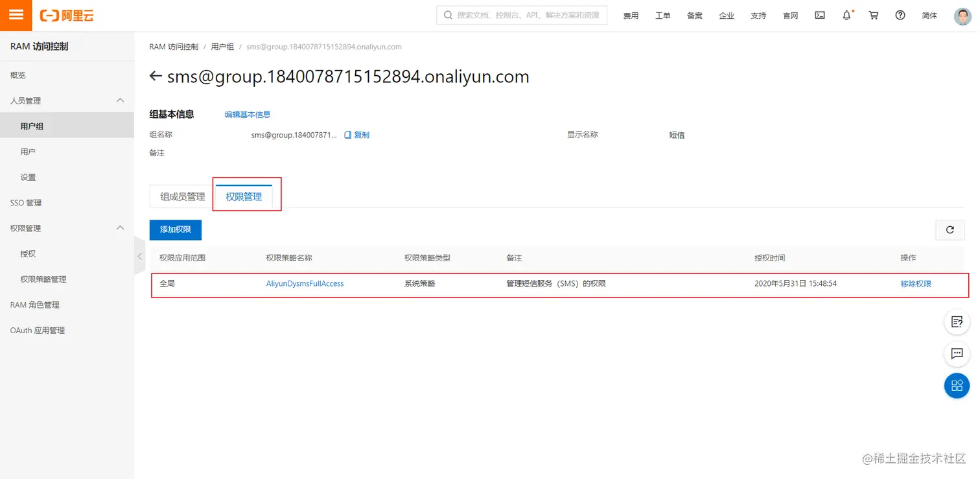Open 工单 in the top bar
Viewport: 980px width, 479px height.
click(662, 16)
